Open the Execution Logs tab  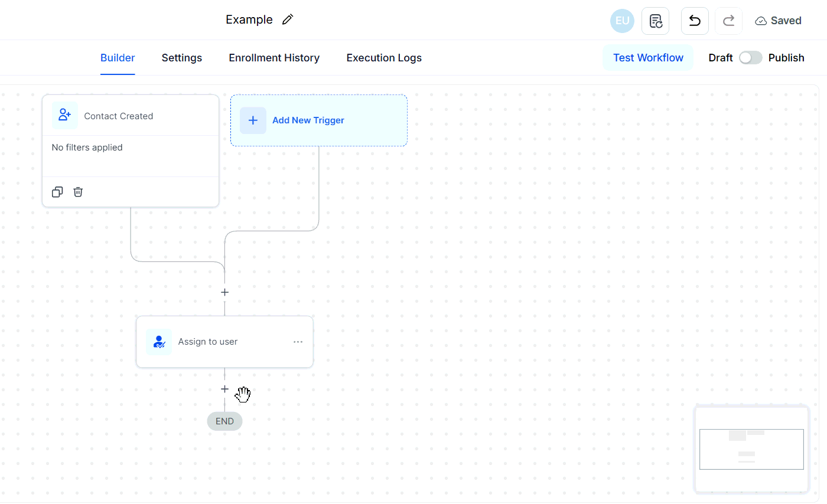coord(384,57)
